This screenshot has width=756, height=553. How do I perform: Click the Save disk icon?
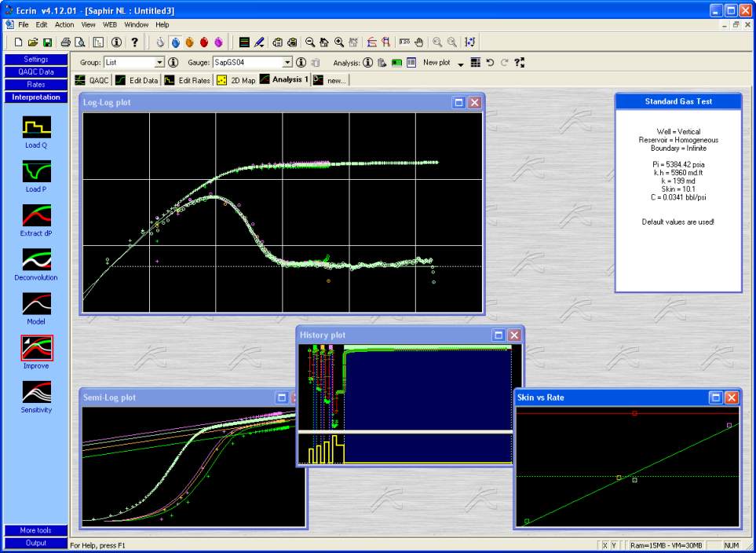[47, 42]
